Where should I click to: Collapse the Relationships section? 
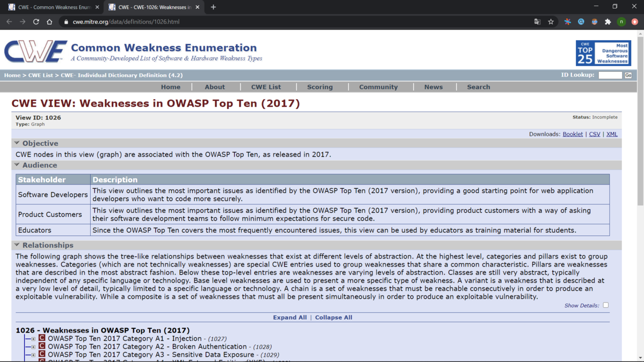pyautogui.click(x=17, y=245)
